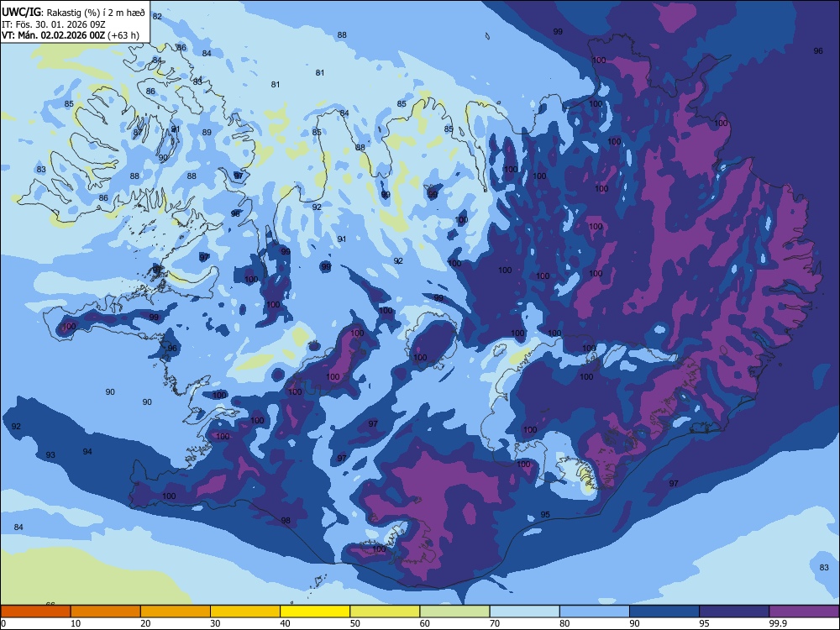Image resolution: width=840 pixels, height=630 pixels.
Task: Click the dark orange 0–10 legend swatch
Action: (x=35, y=612)
